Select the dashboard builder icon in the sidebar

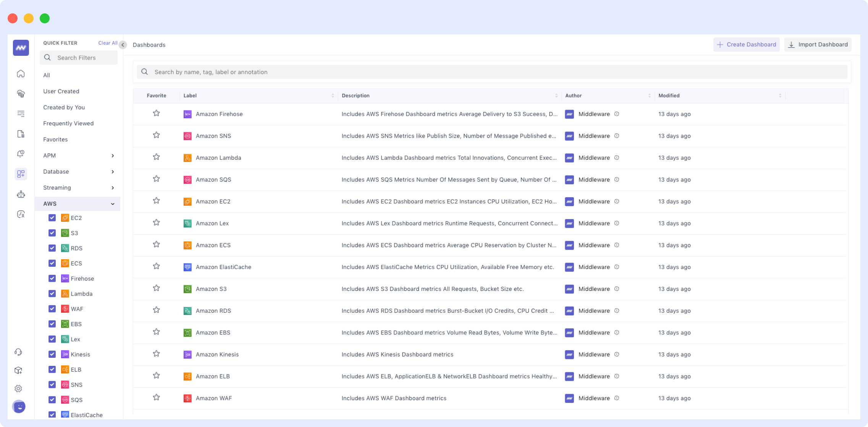pos(21,174)
